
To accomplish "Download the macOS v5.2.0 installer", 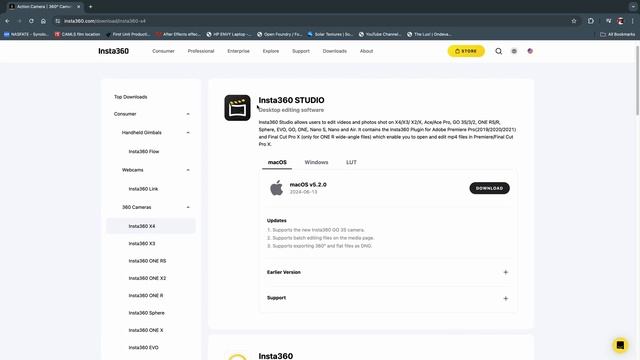I will [x=489, y=188].
